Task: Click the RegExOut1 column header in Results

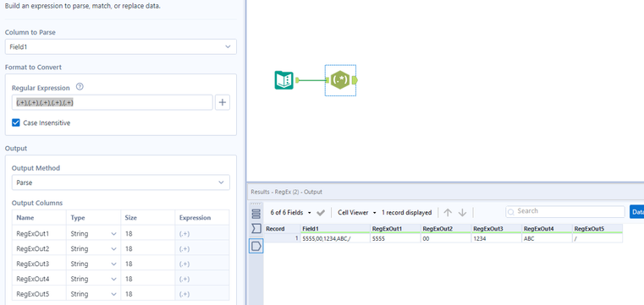Action: pos(394,229)
